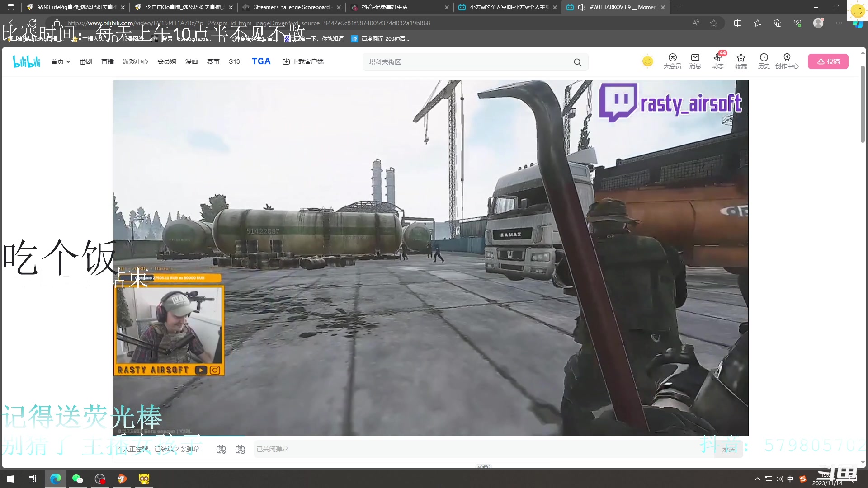The width and height of the screenshot is (868, 488).
Task: Open the volume tray icon
Action: [x=779, y=479]
